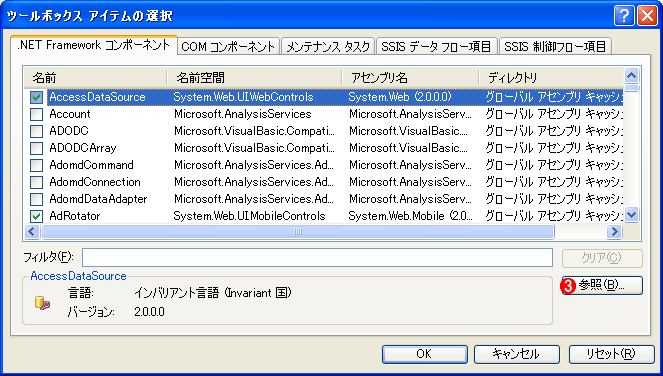
Task: Open the メンテナンス タスク tab
Action: [328, 46]
